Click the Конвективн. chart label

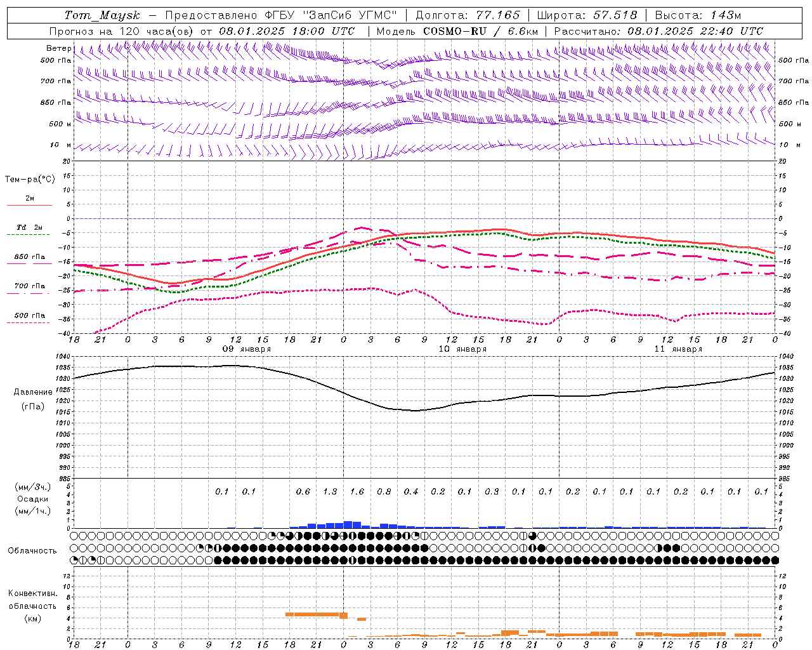point(32,594)
